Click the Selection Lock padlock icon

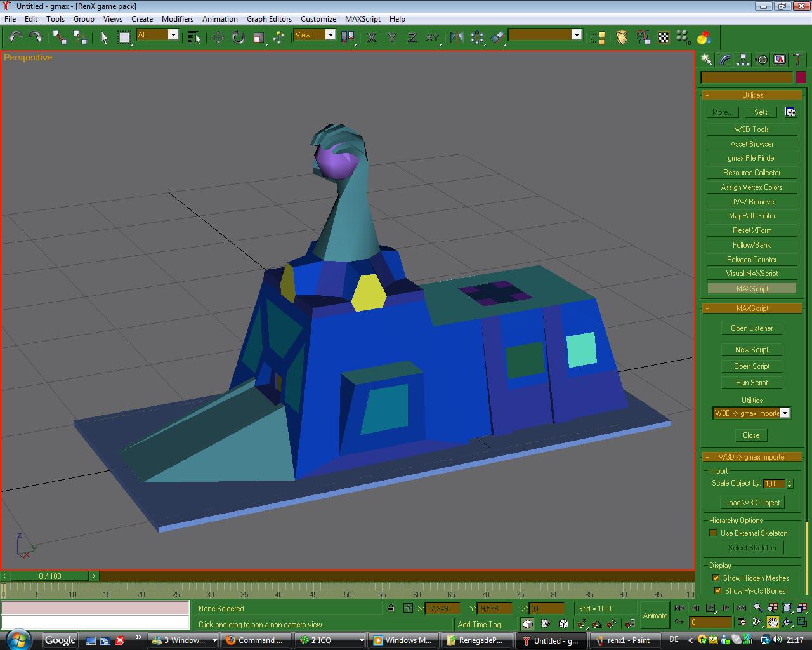pos(391,608)
